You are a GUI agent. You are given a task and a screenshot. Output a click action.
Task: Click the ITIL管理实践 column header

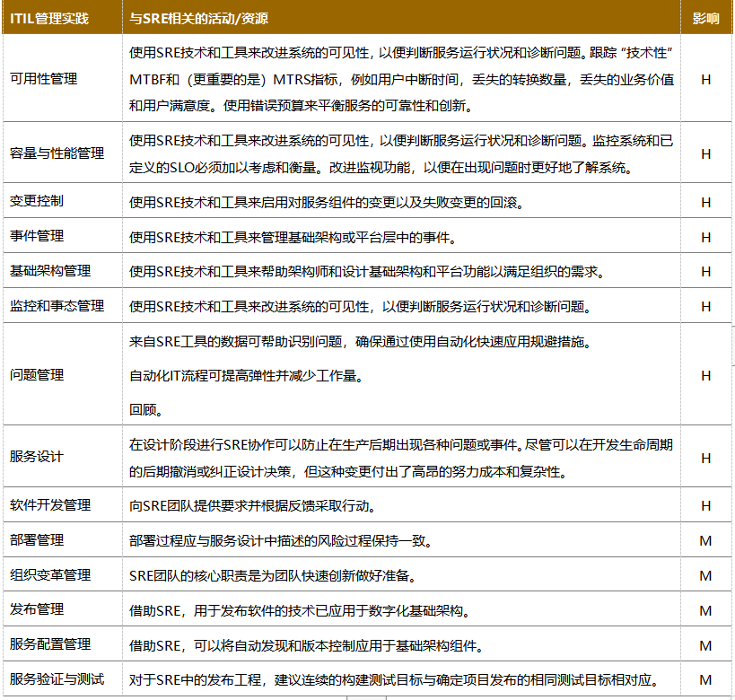pyautogui.click(x=49, y=18)
